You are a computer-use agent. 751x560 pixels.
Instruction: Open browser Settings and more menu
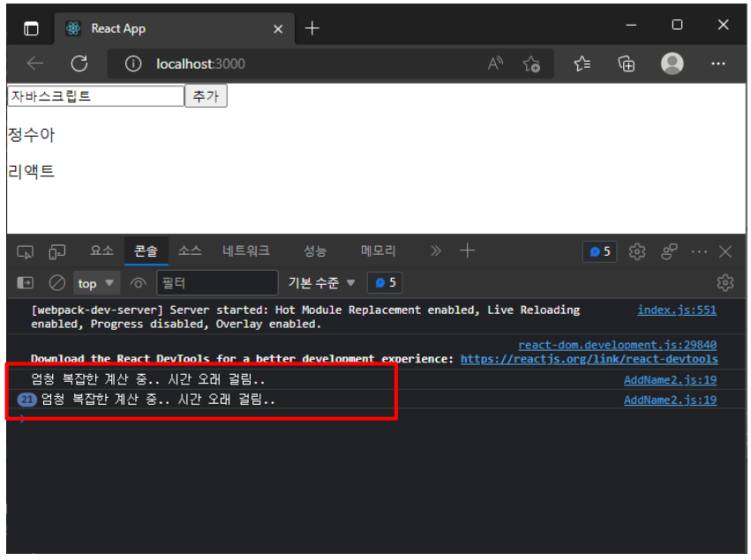718,63
